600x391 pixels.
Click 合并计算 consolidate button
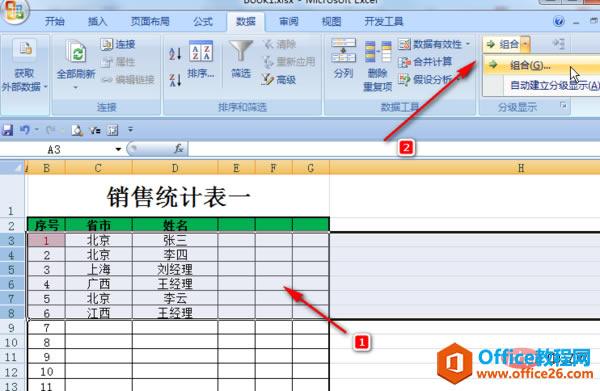426,62
